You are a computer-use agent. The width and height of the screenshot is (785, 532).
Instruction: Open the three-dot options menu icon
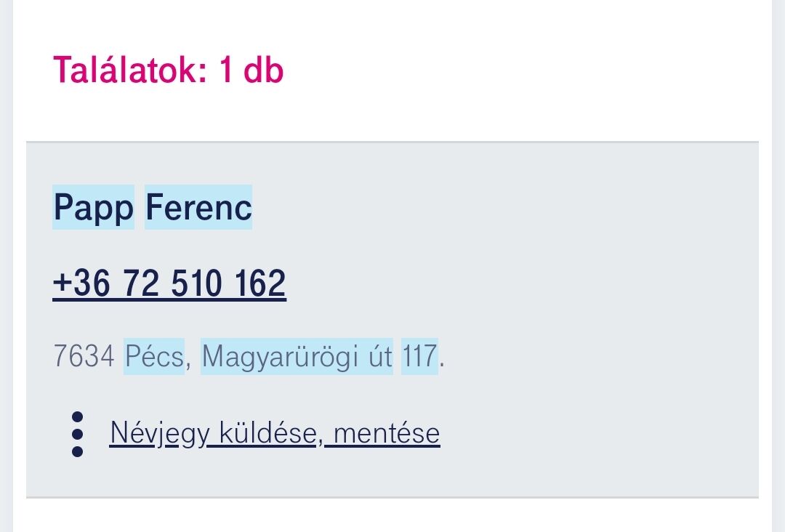tap(77, 434)
